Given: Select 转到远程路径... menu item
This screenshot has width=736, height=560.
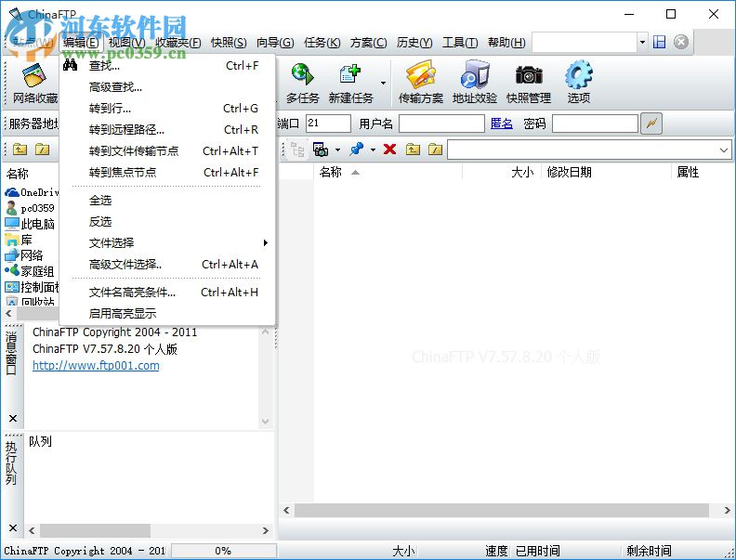Looking at the screenshot, I should 167,130.
